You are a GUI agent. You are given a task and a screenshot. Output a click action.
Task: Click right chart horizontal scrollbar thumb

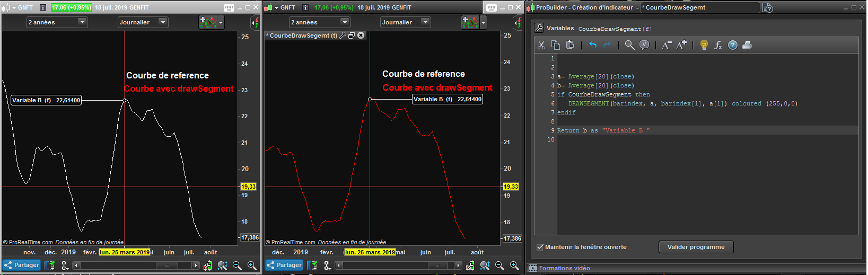tap(437, 265)
